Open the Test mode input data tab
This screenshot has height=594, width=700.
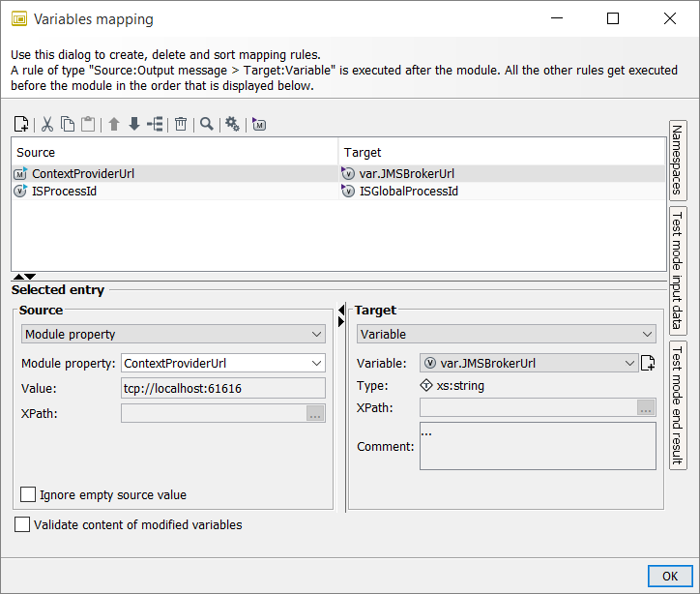tap(677, 270)
